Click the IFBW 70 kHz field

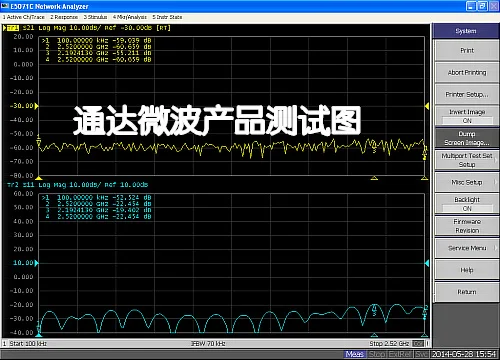(x=208, y=343)
